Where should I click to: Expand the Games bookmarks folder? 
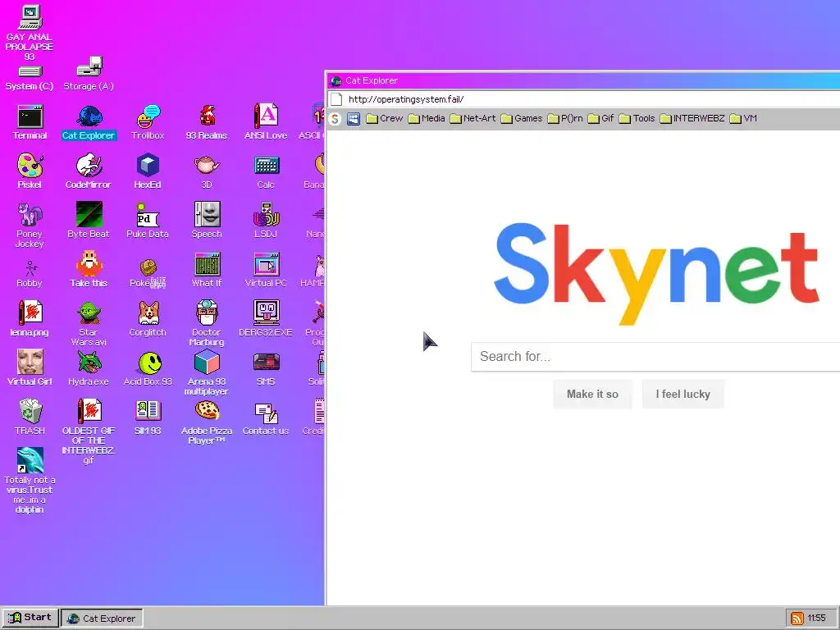[522, 118]
